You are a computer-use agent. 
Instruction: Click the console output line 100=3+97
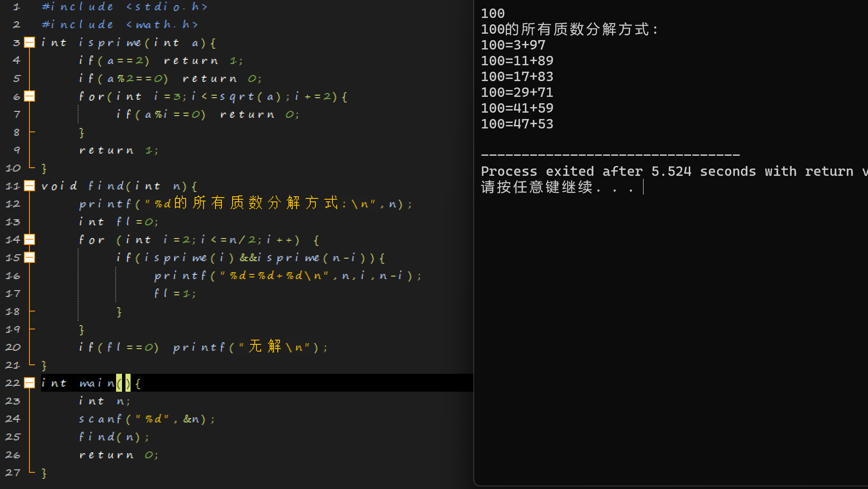coord(513,45)
